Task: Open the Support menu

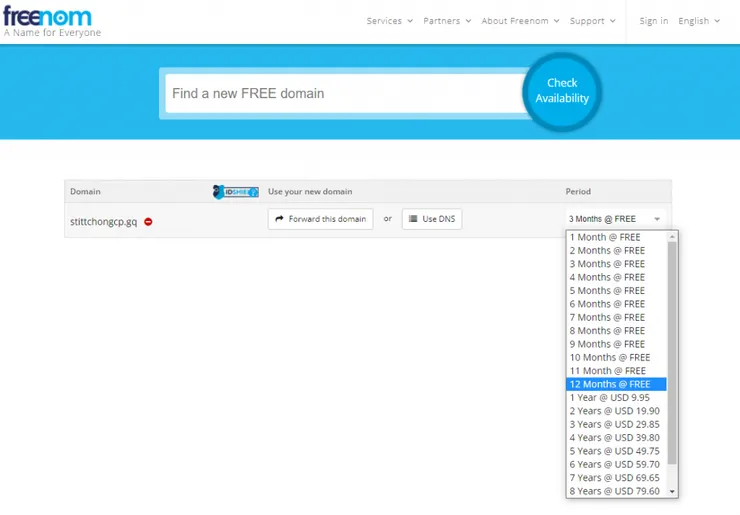Action: (x=592, y=21)
